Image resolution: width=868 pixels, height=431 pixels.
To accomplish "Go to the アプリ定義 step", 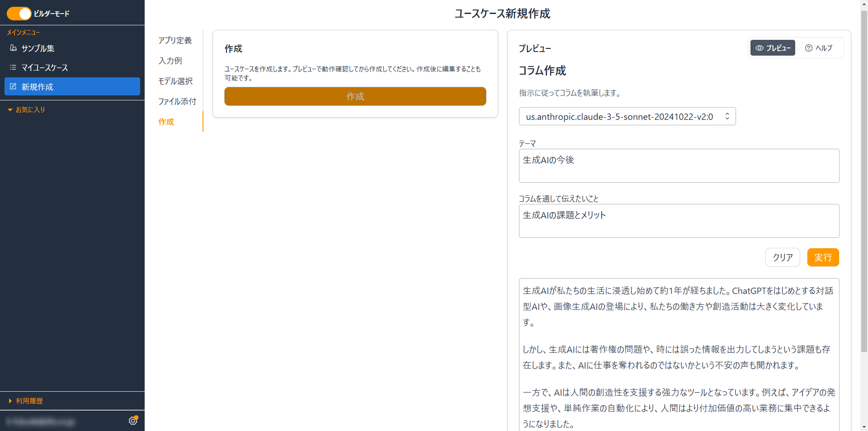I will [175, 40].
